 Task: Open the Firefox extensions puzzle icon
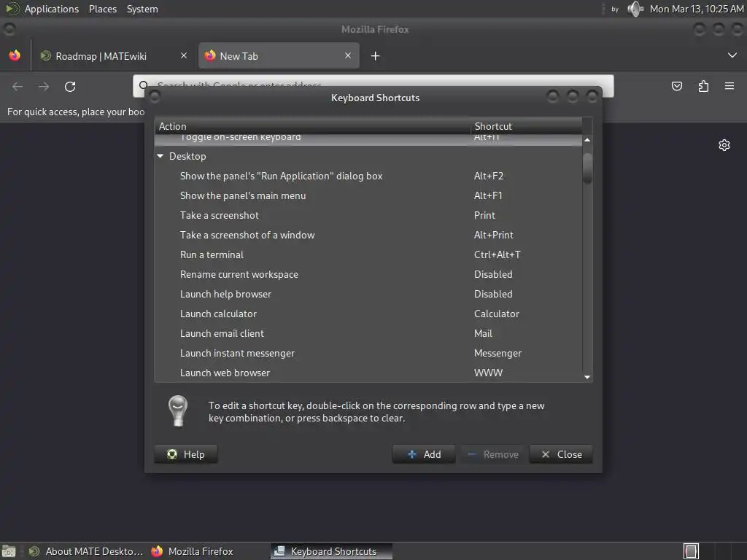[x=703, y=86]
